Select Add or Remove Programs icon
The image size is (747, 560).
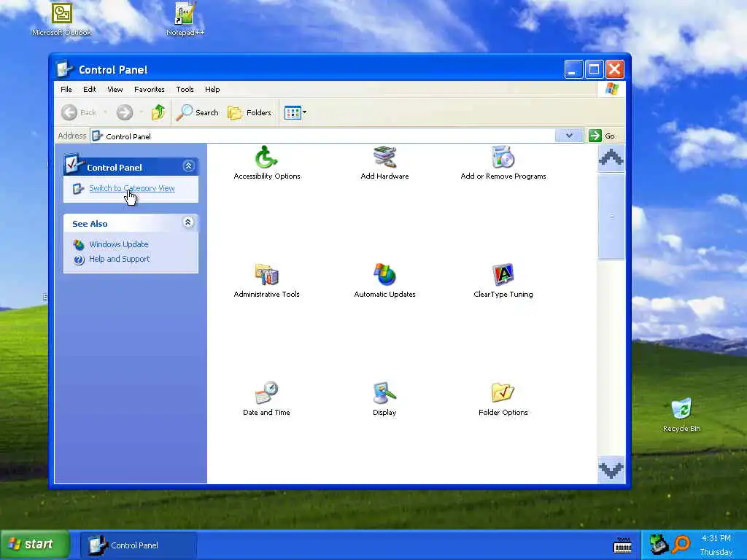pos(503,157)
